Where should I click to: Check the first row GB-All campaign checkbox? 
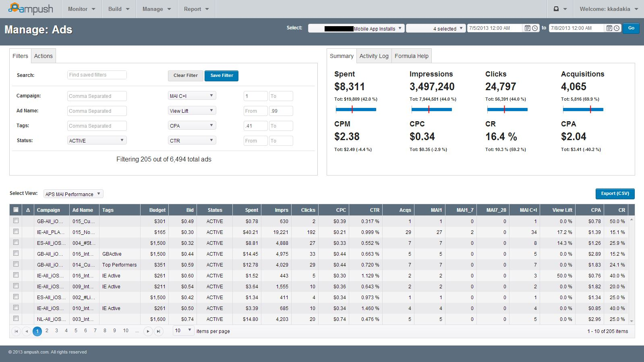[x=16, y=221]
